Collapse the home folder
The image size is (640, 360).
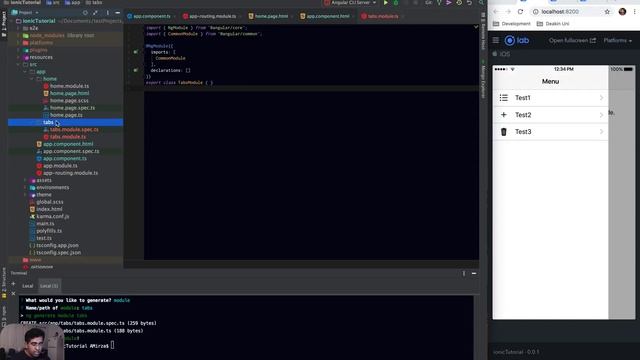point(32,79)
